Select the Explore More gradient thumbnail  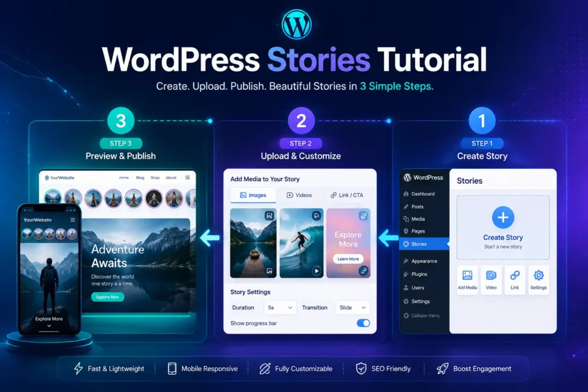click(x=349, y=243)
